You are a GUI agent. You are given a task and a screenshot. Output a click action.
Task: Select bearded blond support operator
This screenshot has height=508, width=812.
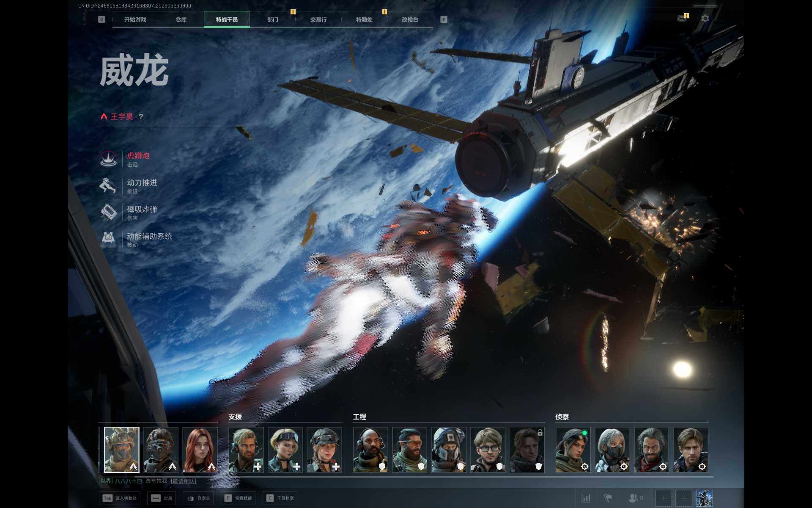(246, 450)
